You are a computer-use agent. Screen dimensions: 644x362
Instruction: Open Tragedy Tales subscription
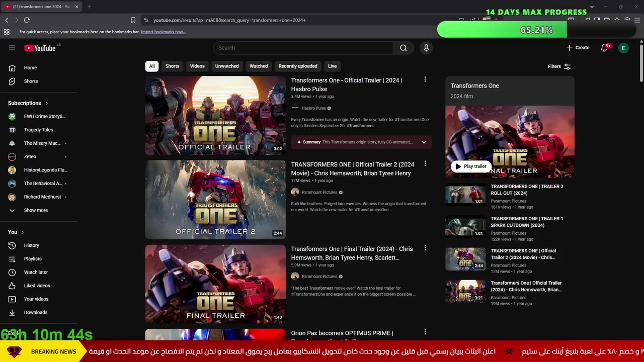point(38,130)
